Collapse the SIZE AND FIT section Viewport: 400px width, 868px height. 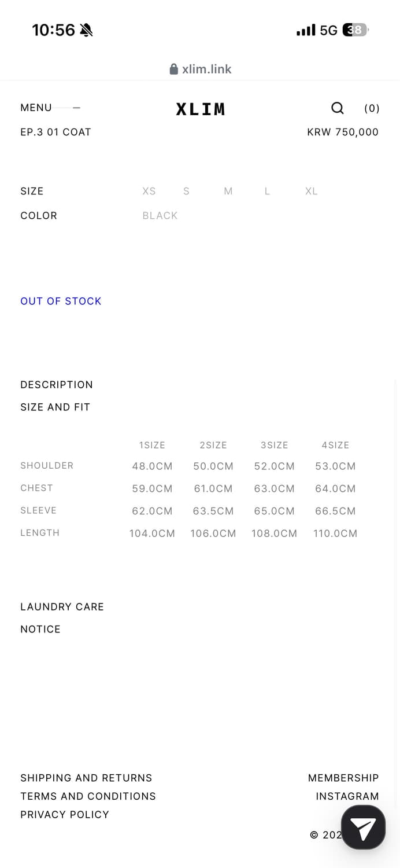pyautogui.click(x=55, y=407)
